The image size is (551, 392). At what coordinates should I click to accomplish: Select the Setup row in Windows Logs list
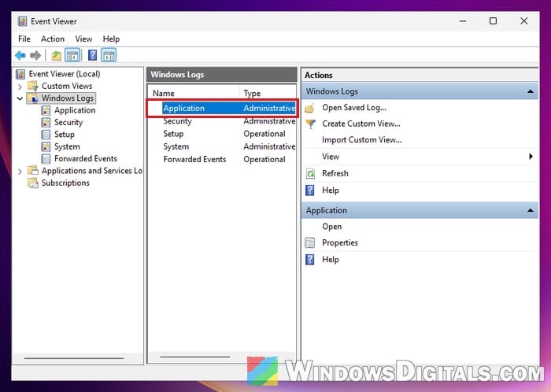click(x=222, y=134)
